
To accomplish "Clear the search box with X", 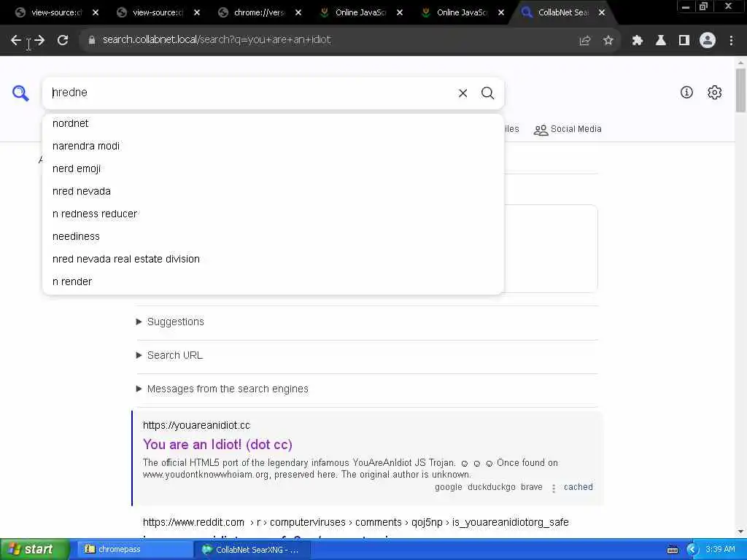I will (462, 93).
